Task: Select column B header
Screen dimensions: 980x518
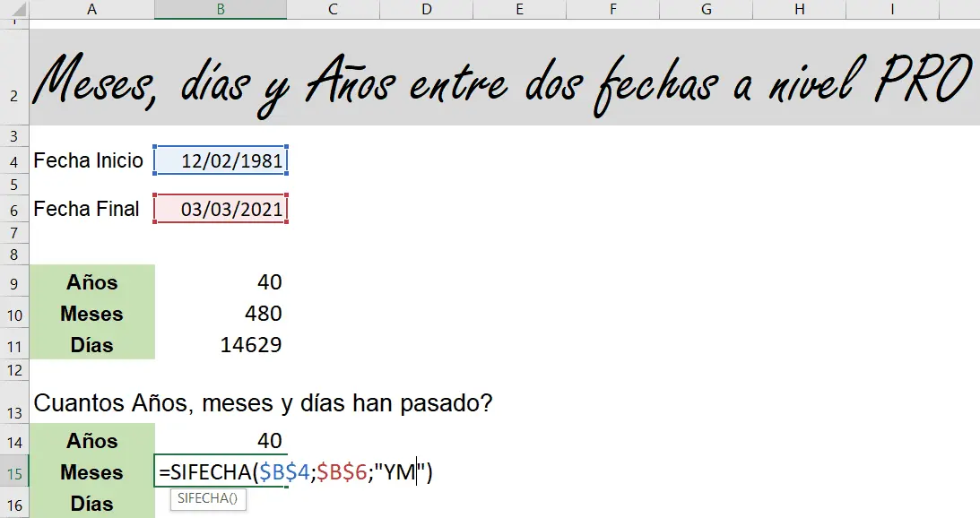Action: click(221, 9)
